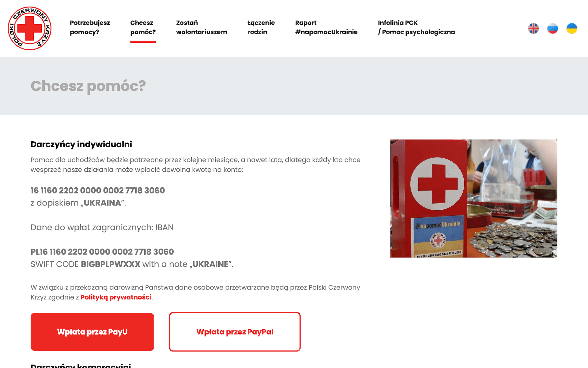This screenshot has width=588, height=368.
Task: Click the Polski Czerwony Krzyż logo
Action: coord(29,28)
